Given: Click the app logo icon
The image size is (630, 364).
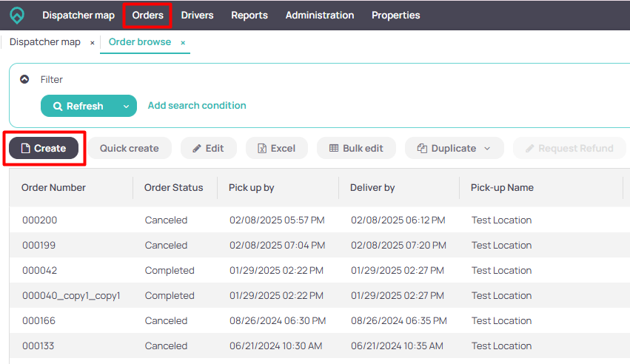Looking at the screenshot, I should point(17,16).
